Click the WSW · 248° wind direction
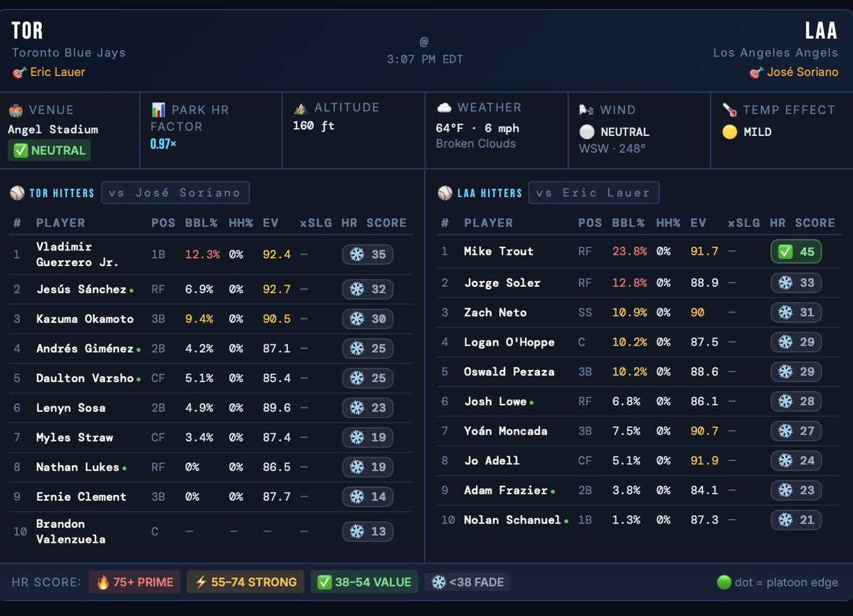This screenshot has height=616, width=853. click(612, 149)
